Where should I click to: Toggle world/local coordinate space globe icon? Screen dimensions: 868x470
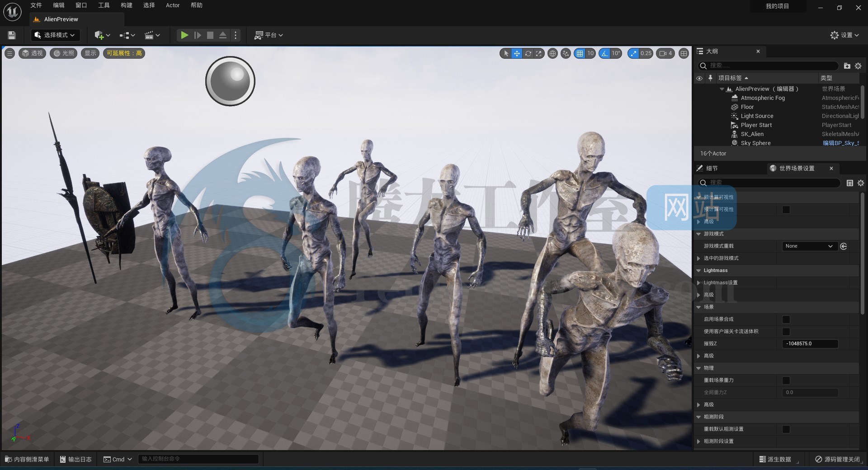coord(552,53)
